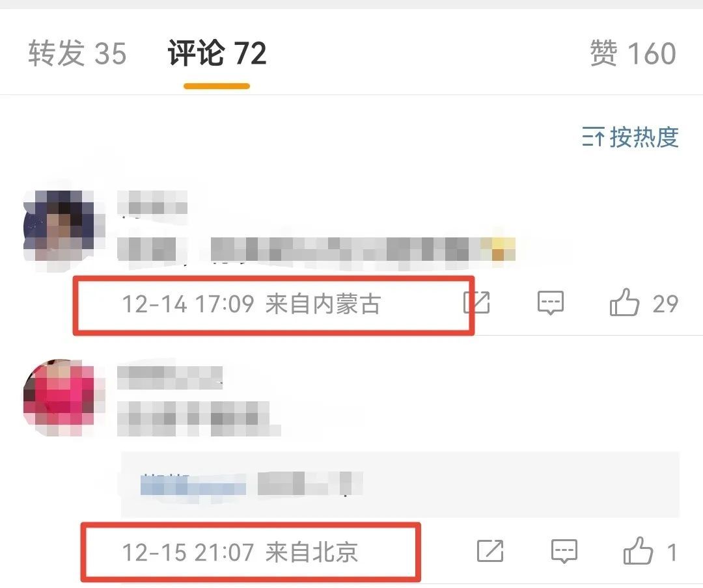Tap repost icon on the 北京 comment
Image resolution: width=703 pixels, height=588 pixels.
490,551
